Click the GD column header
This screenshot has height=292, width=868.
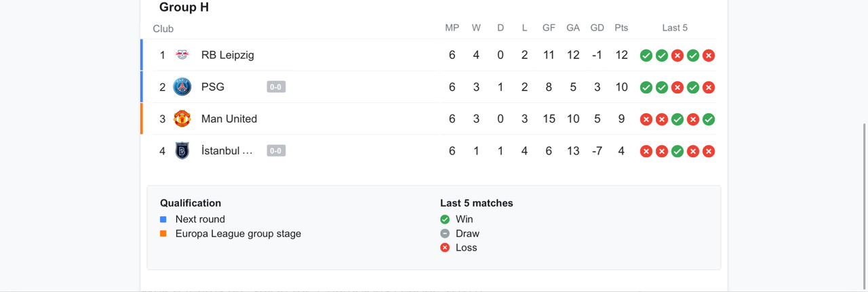(597, 28)
